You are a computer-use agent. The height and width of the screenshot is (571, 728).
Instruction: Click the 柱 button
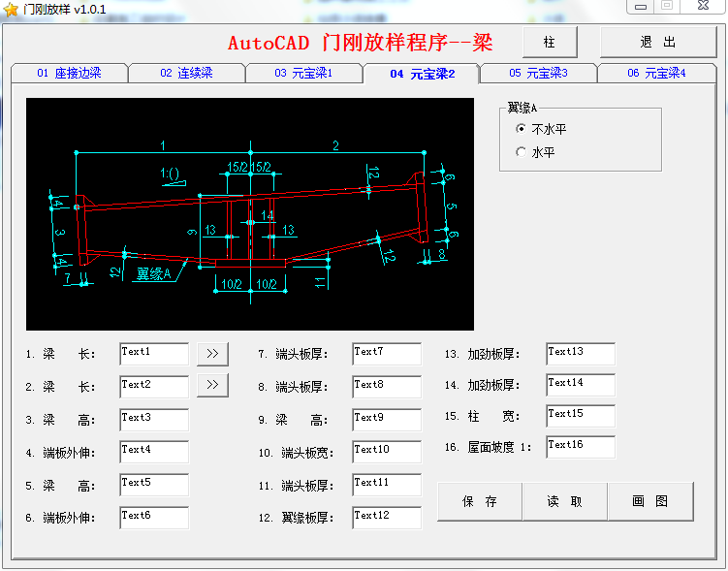point(550,43)
